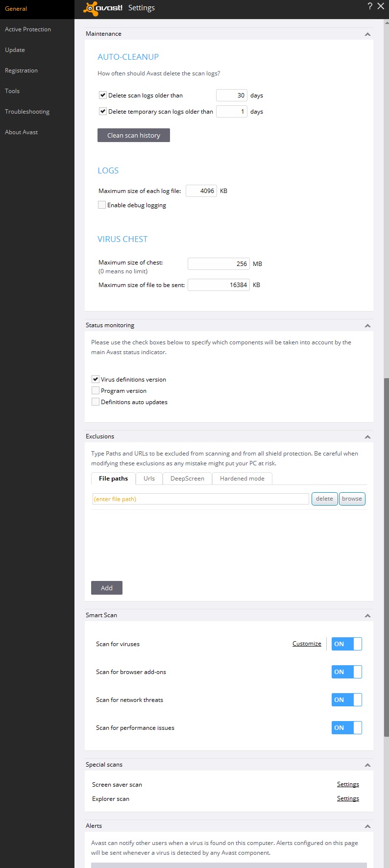Turn off Scan for network threats switch
The image size is (389, 868).
point(347,699)
